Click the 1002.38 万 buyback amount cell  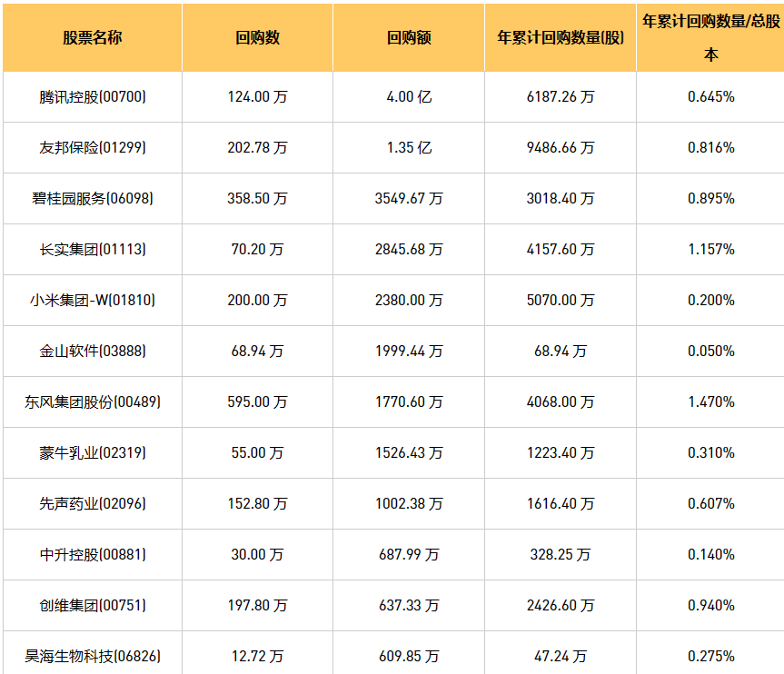click(x=409, y=503)
